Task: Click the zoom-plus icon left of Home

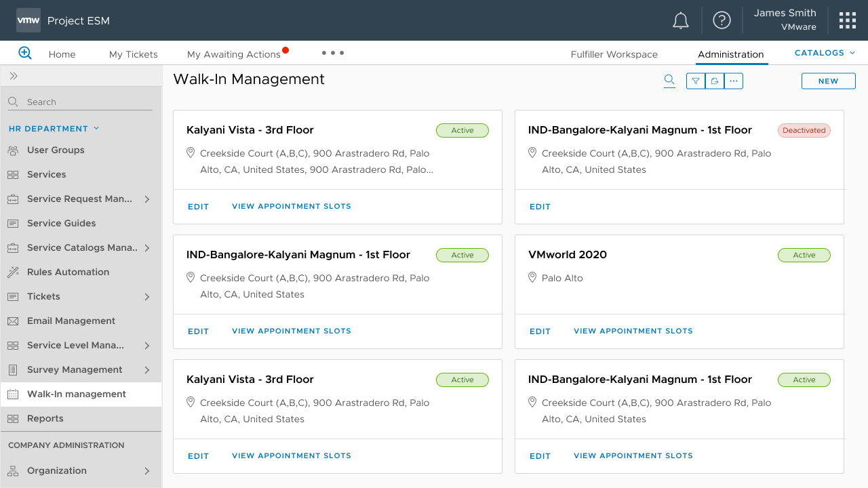Action: (x=25, y=53)
